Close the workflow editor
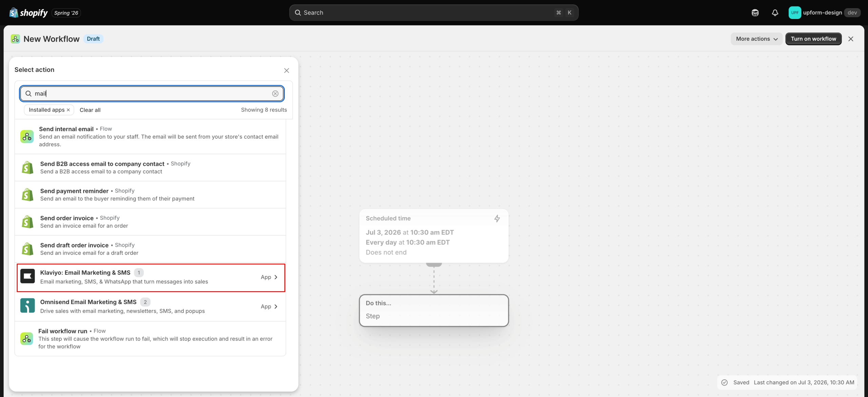The image size is (868, 397). (851, 39)
